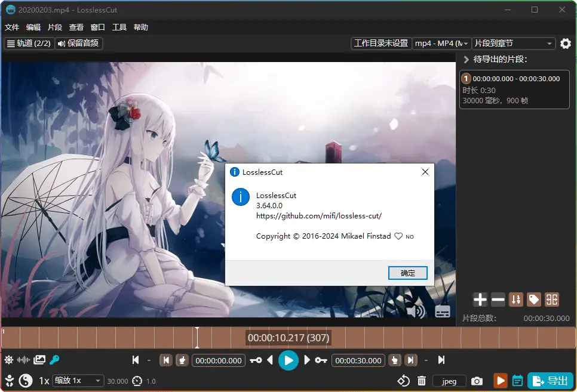The height and width of the screenshot is (392, 577).
Task: Click the segment tag label icon
Action: [x=534, y=300]
